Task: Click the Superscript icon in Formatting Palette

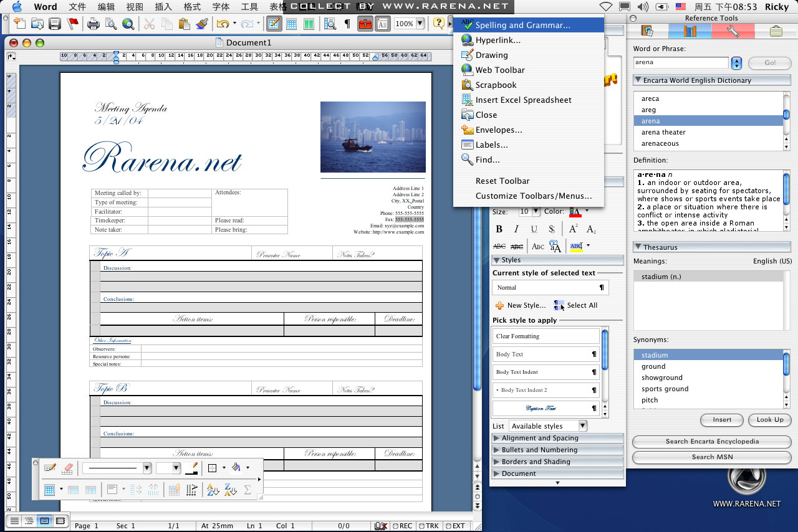Action: tap(573, 229)
